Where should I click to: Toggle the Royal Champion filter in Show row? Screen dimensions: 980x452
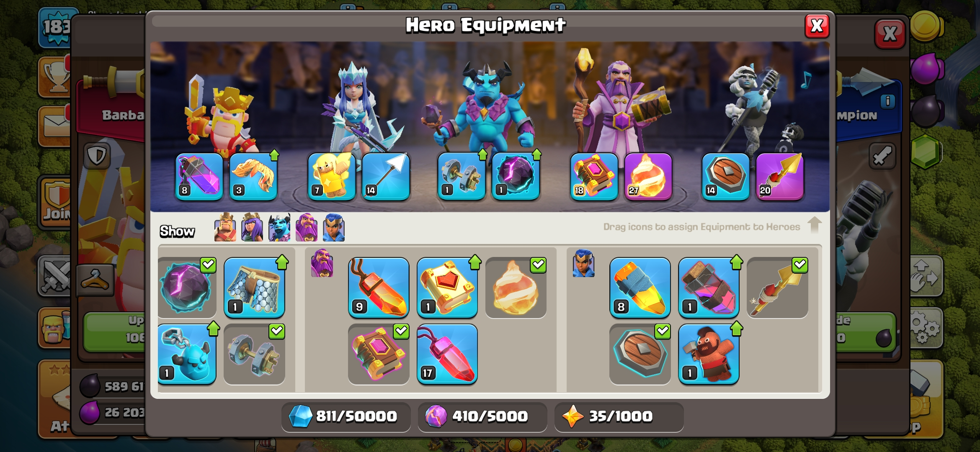pos(334,228)
